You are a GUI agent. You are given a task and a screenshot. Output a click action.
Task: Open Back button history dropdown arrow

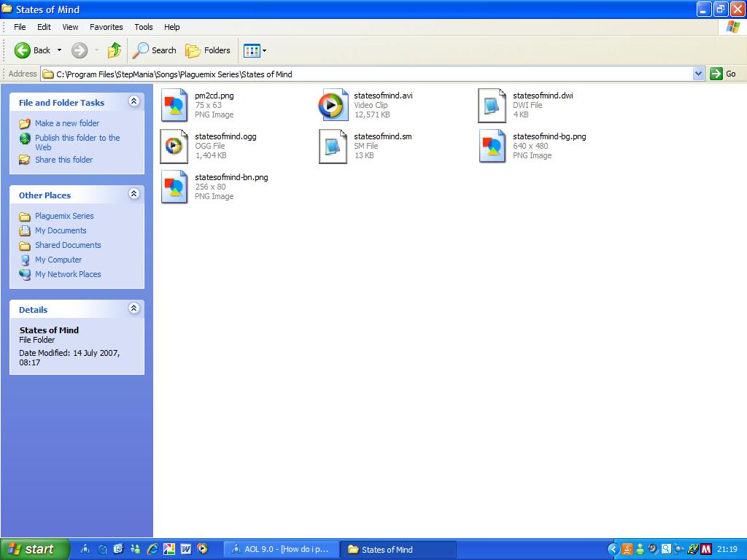click(x=60, y=50)
